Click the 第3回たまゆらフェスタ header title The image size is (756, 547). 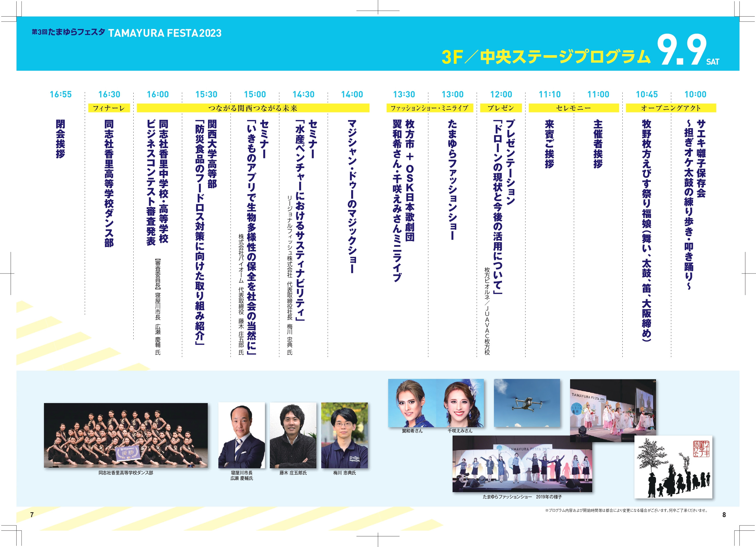coord(68,32)
